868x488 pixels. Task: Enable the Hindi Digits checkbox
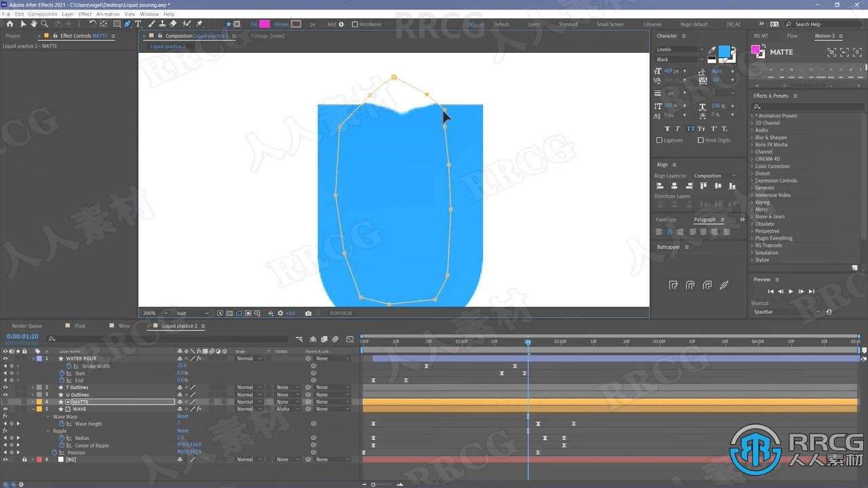[x=701, y=140]
